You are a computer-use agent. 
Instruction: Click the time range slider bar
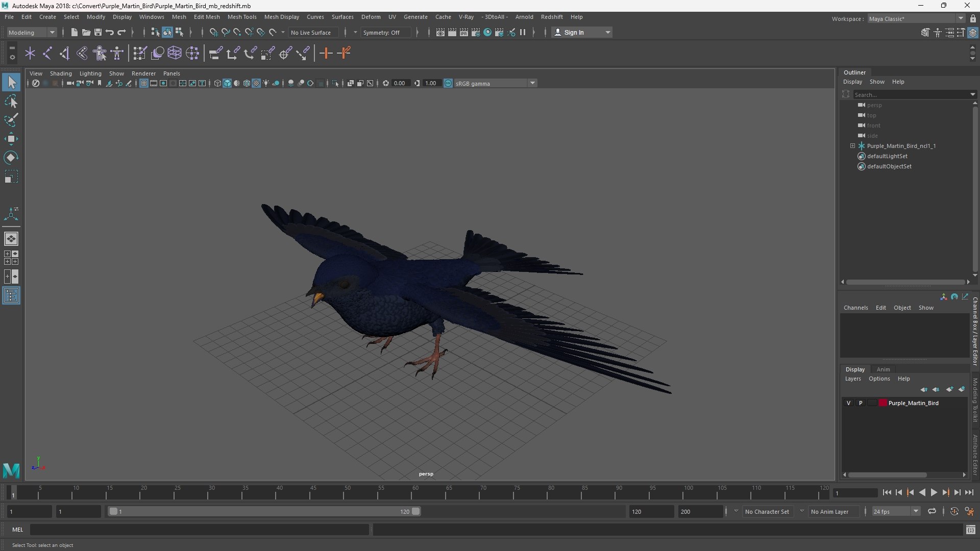point(264,511)
